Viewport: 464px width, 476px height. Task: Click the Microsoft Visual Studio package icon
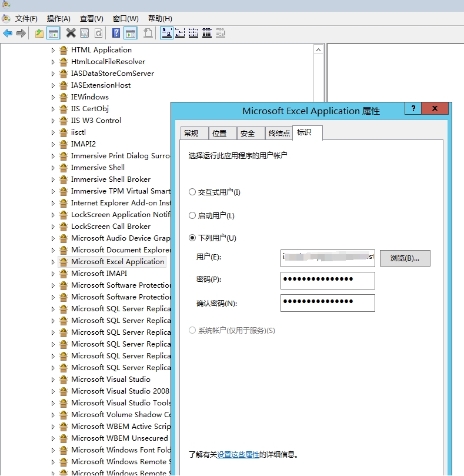[x=64, y=380]
